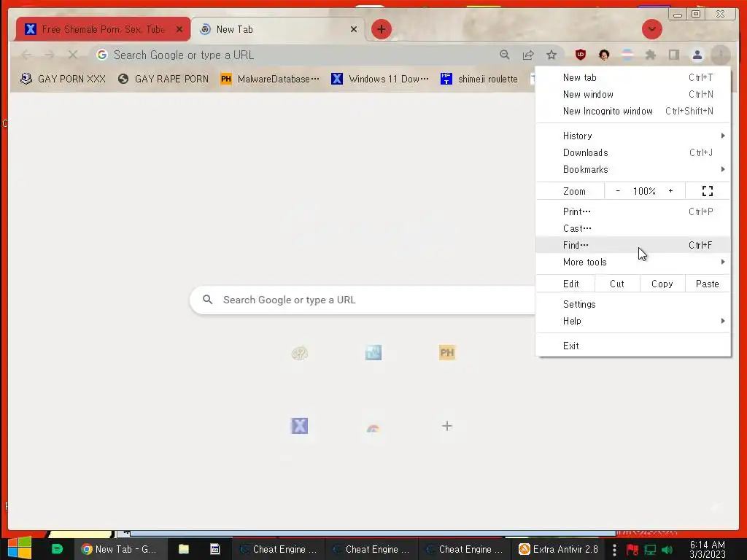Viewport: 747px width, 560px height.
Task: Open a new tab with the red plus button
Action: click(381, 29)
